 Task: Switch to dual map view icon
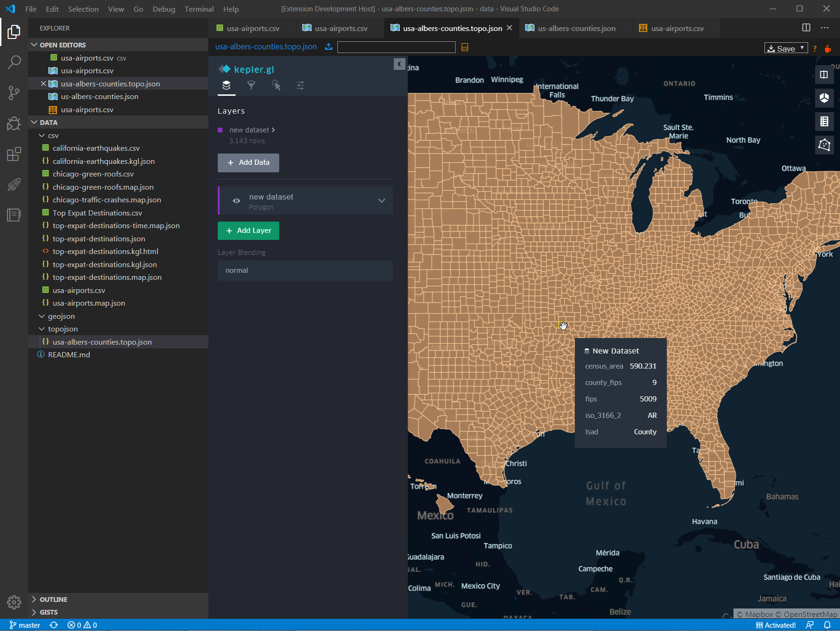pos(824,74)
